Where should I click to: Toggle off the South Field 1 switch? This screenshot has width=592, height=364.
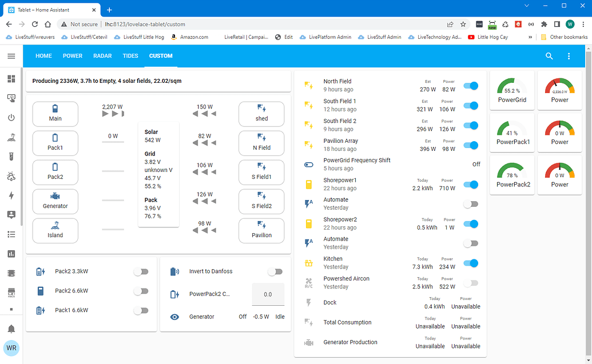tap(471, 105)
